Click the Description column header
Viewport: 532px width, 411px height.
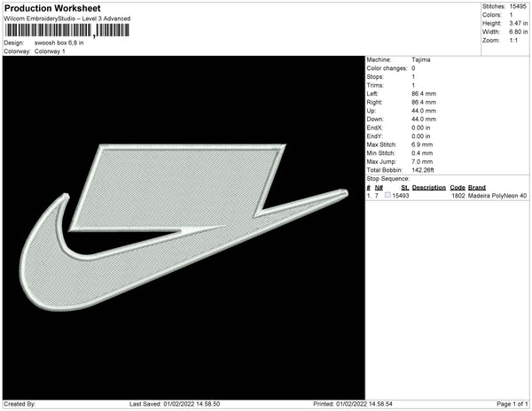(x=429, y=188)
